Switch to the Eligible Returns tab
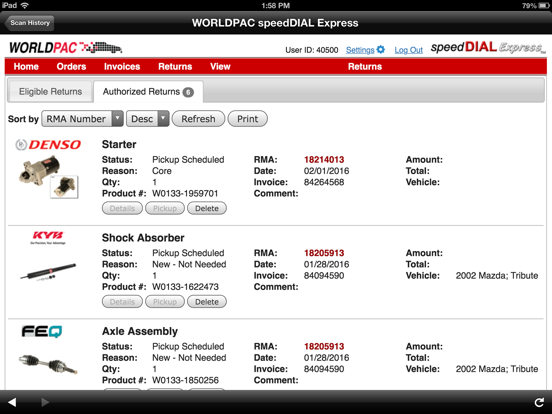This screenshot has width=552, height=414. [x=50, y=92]
